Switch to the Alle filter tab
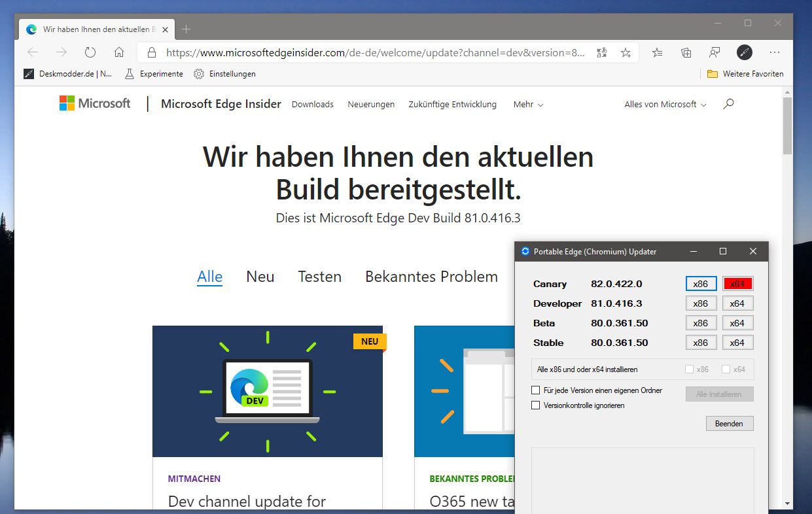 (x=210, y=277)
